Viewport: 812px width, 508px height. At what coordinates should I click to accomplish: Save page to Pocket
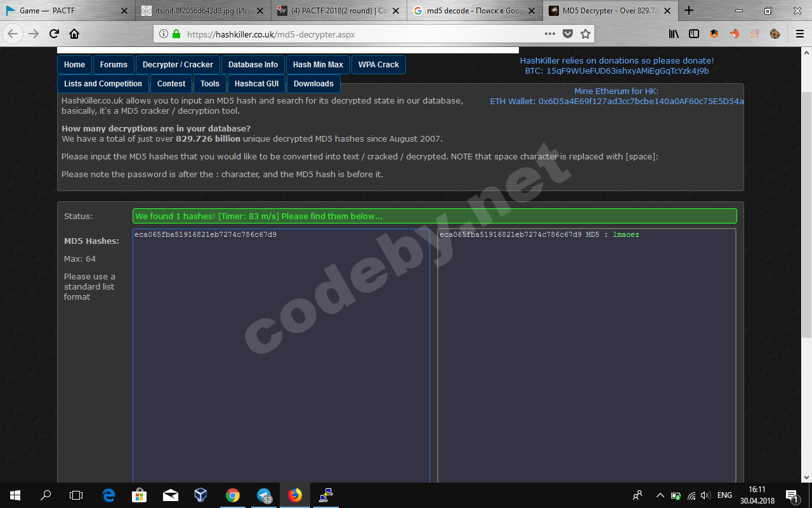pos(568,34)
